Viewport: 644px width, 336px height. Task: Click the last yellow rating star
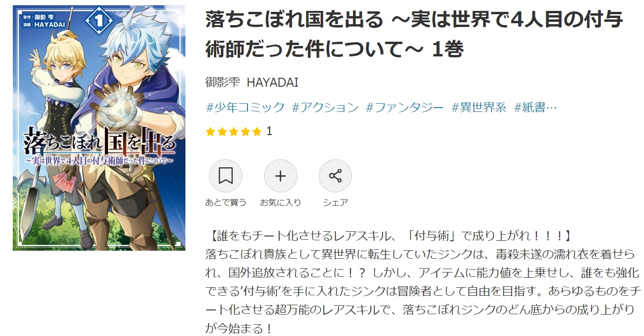(x=257, y=132)
